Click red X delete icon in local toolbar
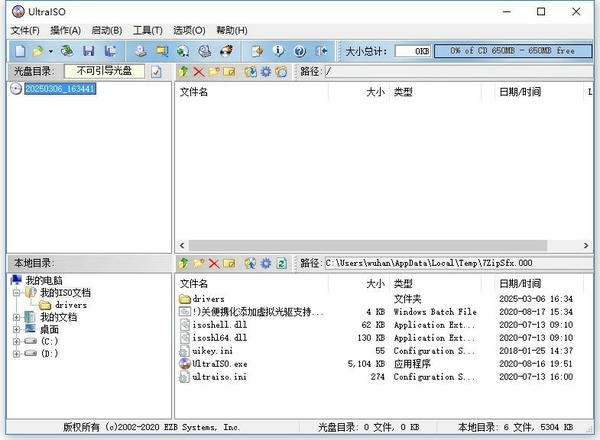The image size is (600, 440). click(x=214, y=263)
